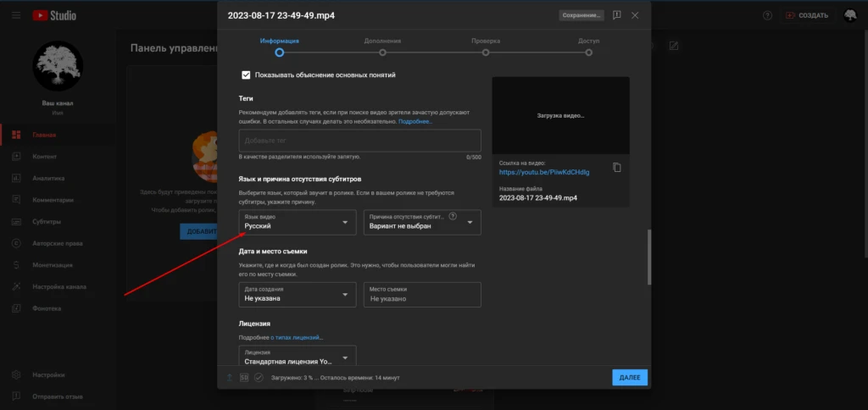Click the Главная dashboard icon

click(16, 135)
